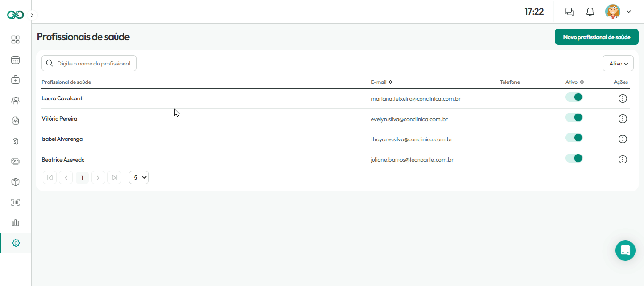Toggle active switch for Vitória Pereira

coord(574,117)
